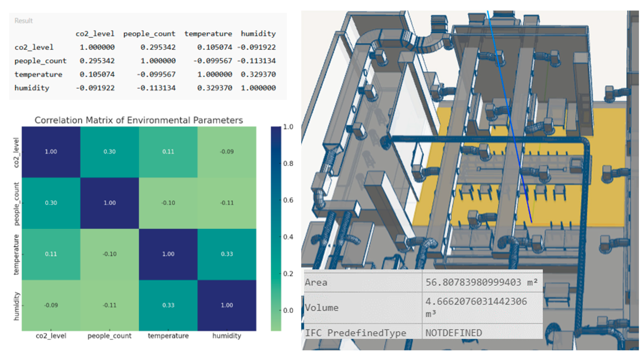This screenshot has width=644, height=361.
Task: Click the Result heading above the table
Action: 24,21
